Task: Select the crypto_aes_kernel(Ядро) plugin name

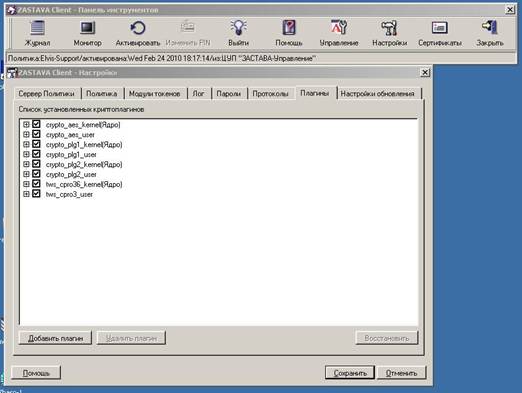Action: (x=83, y=125)
